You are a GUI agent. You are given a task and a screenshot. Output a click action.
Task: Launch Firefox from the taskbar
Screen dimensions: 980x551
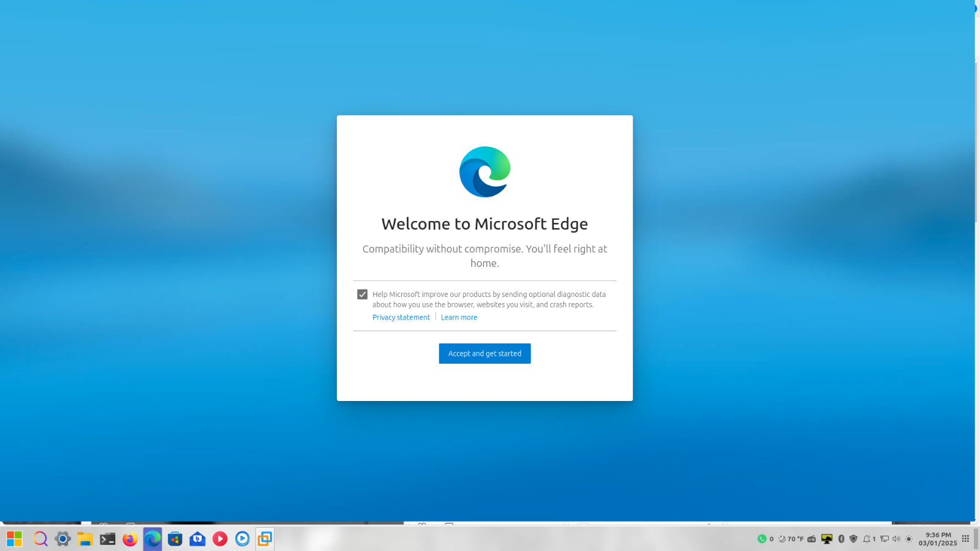tap(130, 539)
